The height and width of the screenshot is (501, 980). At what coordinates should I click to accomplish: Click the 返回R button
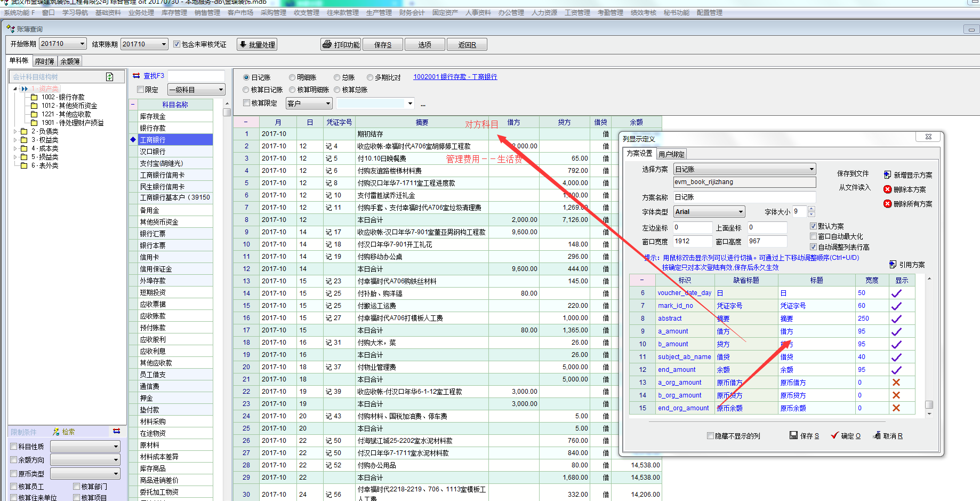click(467, 45)
